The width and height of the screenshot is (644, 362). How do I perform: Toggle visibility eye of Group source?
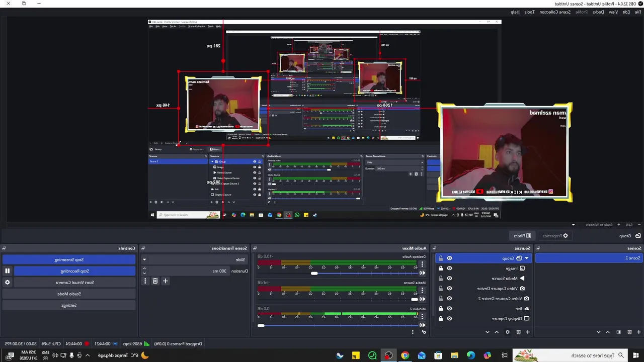(449, 258)
